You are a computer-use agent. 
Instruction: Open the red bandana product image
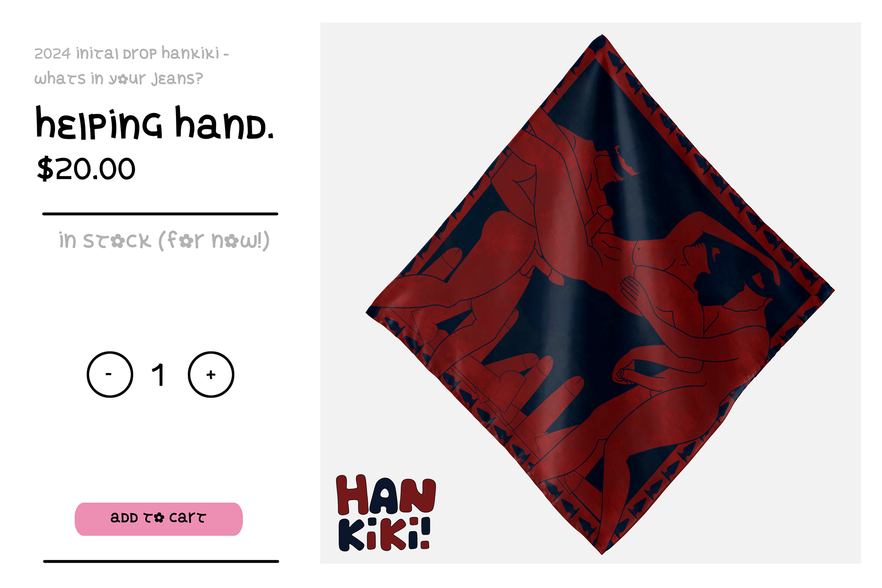click(x=600, y=294)
